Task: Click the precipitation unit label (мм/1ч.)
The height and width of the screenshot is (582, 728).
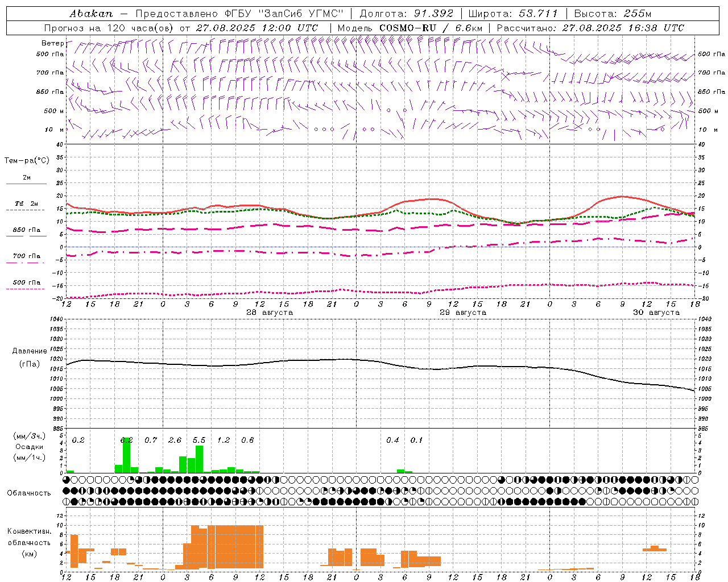Action: [x=30, y=458]
